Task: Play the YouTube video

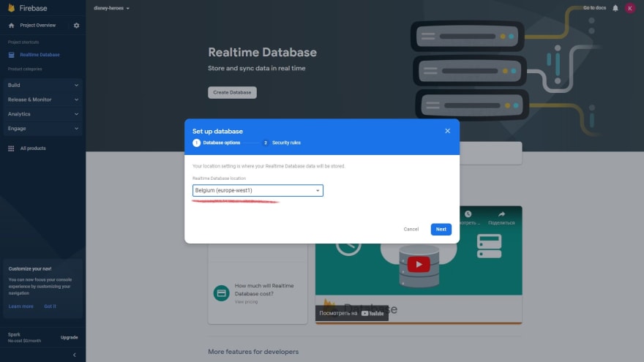Action: [419, 264]
